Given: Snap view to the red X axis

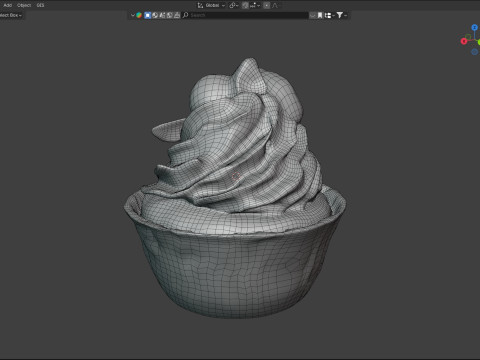Looking at the screenshot, I should pyautogui.click(x=464, y=41).
